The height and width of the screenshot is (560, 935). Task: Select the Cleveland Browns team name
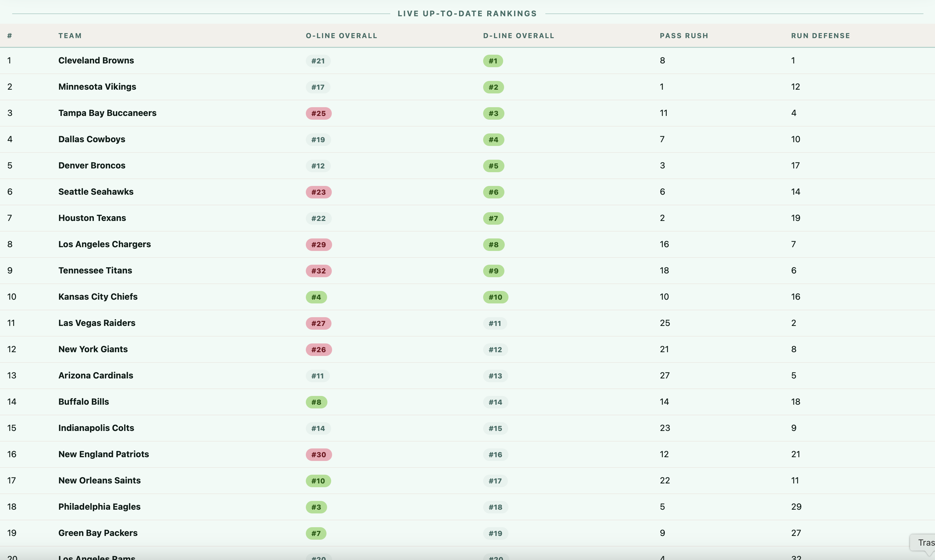click(x=96, y=60)
